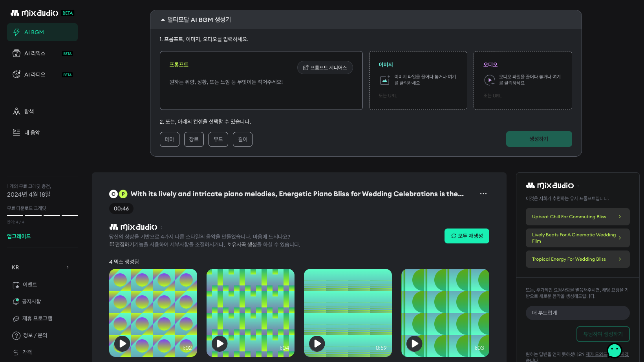Click the 탐색 explore icon
Image resolution: width=644 pixels, height=362 pixels.
coord(16,112)
